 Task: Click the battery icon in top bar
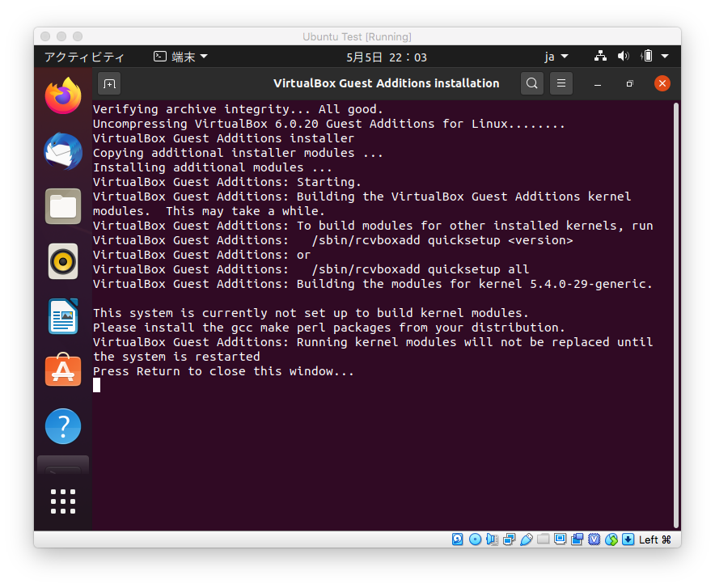[647, 57]
